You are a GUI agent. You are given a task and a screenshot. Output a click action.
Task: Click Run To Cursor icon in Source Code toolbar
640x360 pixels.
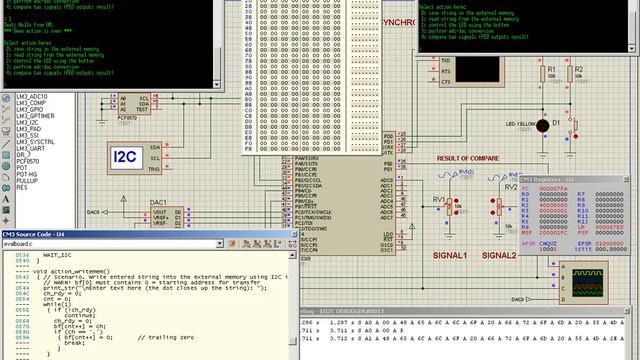click(x=278, y=244)
